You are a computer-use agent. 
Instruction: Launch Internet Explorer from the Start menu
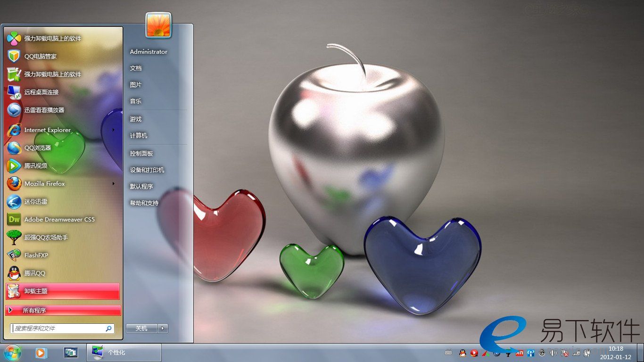(62, 130)
